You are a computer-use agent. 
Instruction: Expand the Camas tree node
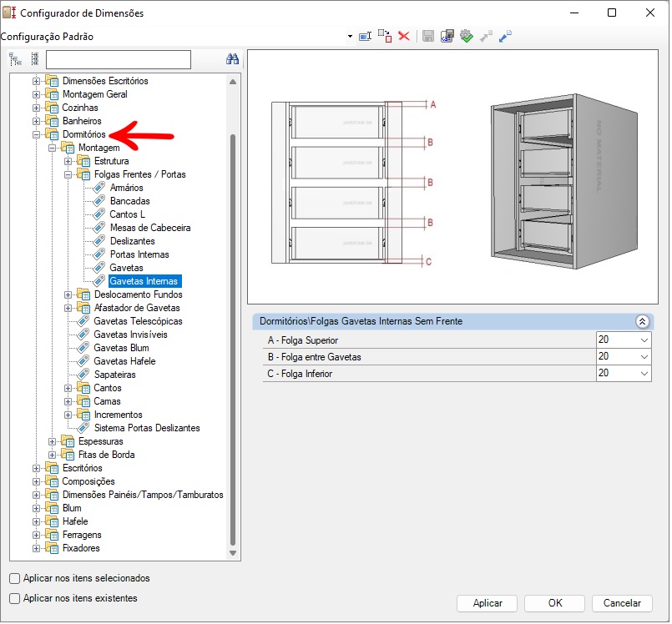tap(68, 401)
